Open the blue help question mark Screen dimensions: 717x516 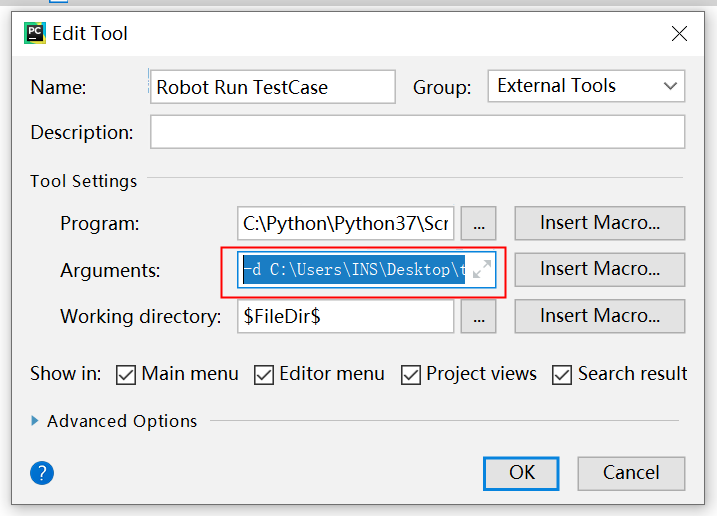click(42, 473)
